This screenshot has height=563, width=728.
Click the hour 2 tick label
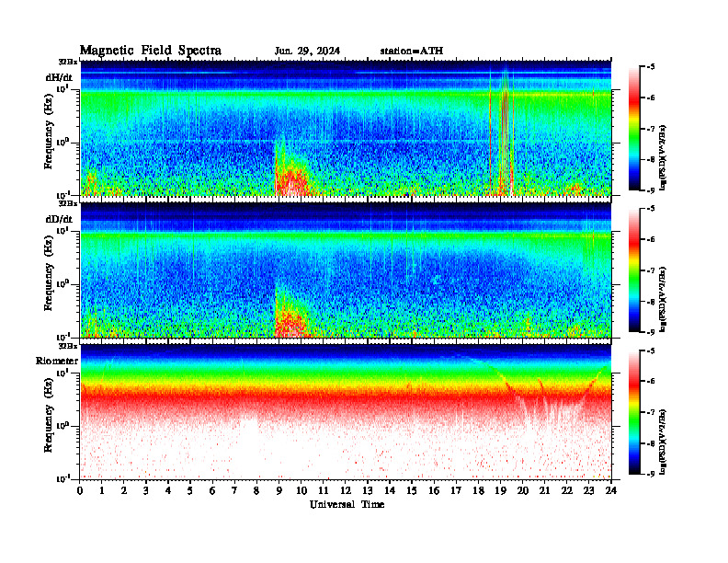pyautogui.click(x=124, y=490)
